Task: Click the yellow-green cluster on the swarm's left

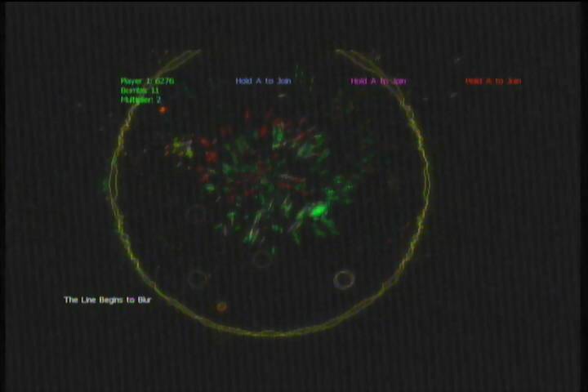Action: coord(180,149)
